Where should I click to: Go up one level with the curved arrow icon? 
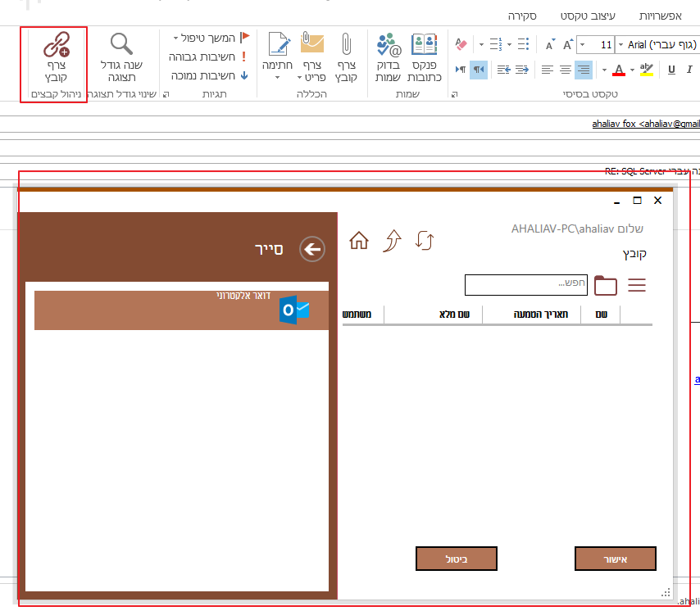(x=393, y=241)
